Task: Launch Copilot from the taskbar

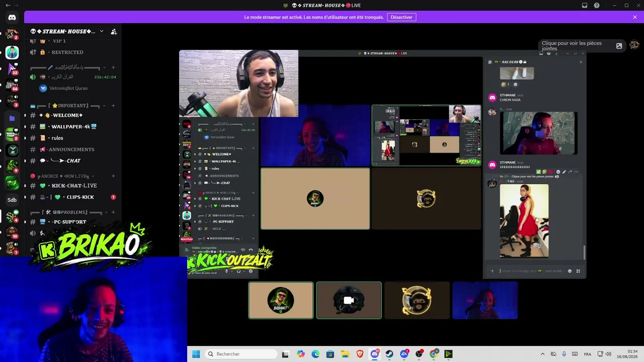Action: click(301, 354)
